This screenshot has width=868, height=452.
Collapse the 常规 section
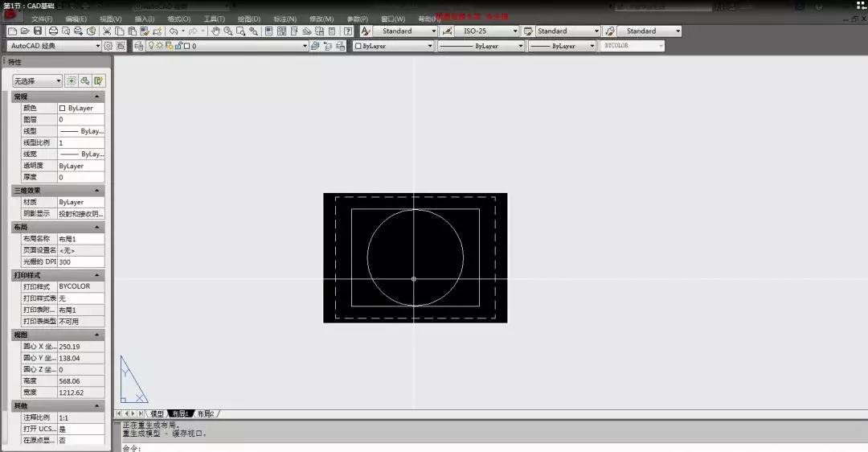tap(97, 97)
